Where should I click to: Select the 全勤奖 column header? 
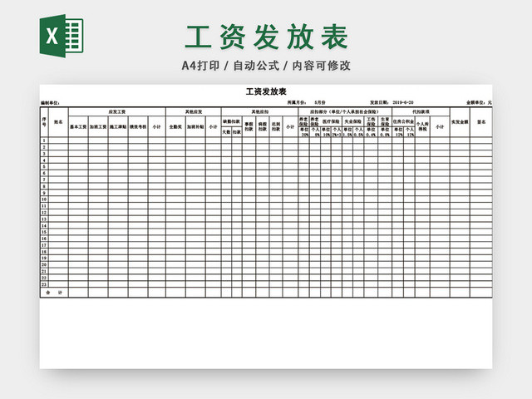[x=175, y=127]
